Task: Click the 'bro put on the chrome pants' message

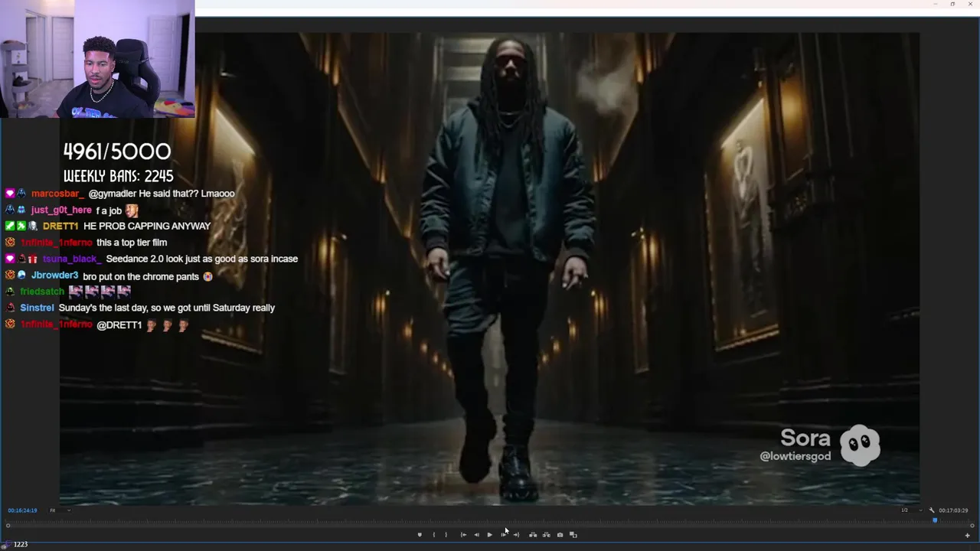Action: point(141,276)
